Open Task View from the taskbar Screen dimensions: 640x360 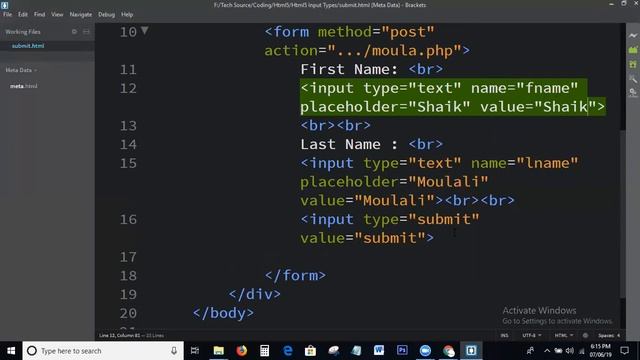(x=195, y=351)
